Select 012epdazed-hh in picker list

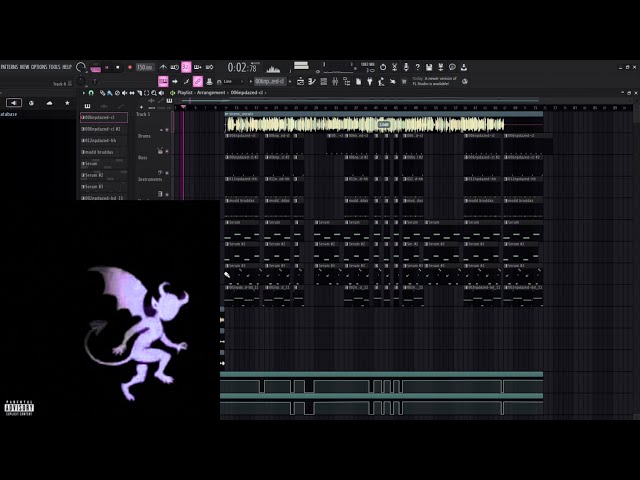[x=104, y=140]
